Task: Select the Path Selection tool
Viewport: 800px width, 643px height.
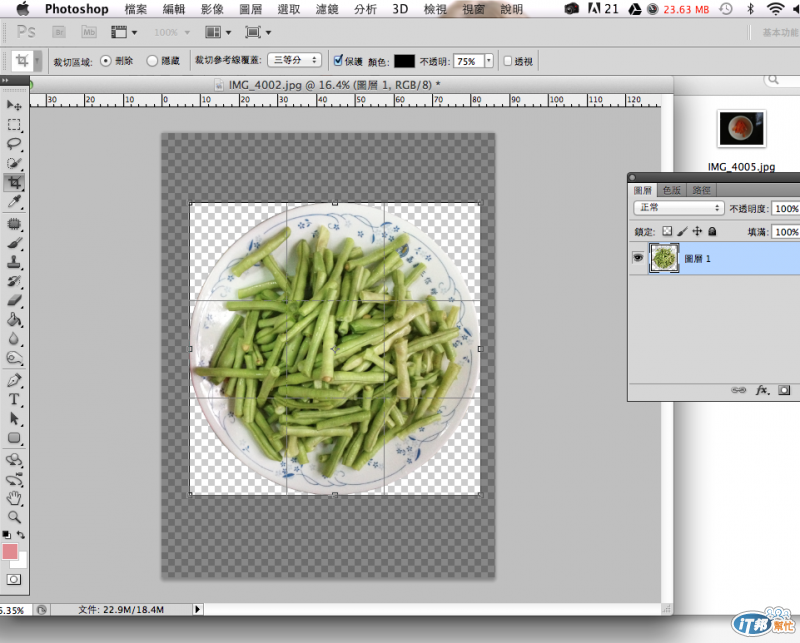Action: pos(14,419)
